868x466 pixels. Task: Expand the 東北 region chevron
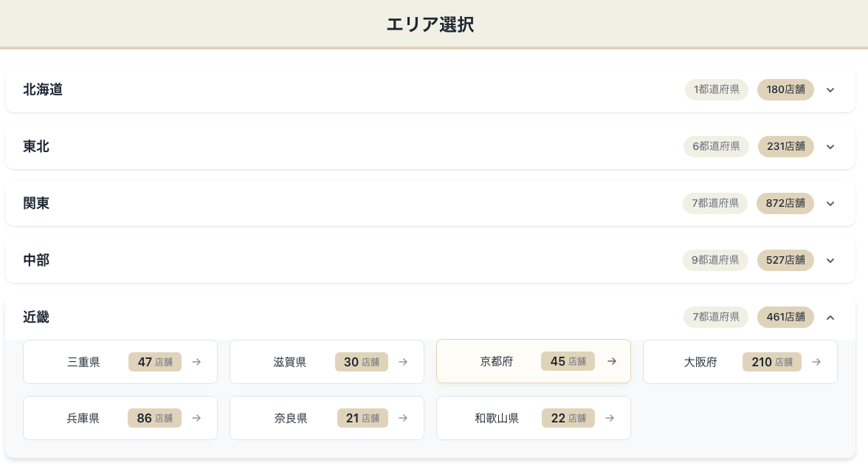tap(830, 147)
